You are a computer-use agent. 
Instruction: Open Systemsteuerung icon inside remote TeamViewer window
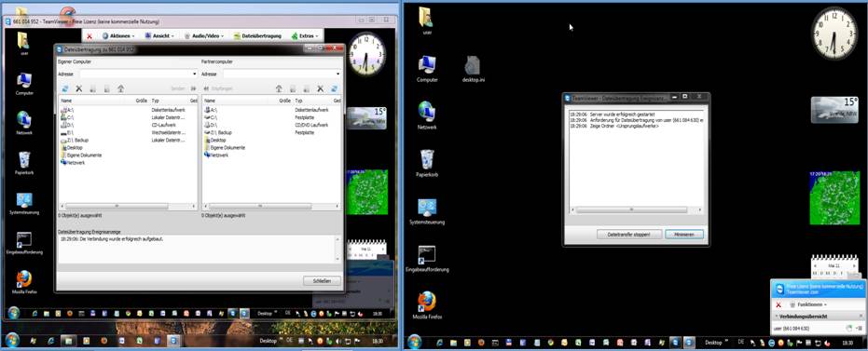click(x=24, y=203)
